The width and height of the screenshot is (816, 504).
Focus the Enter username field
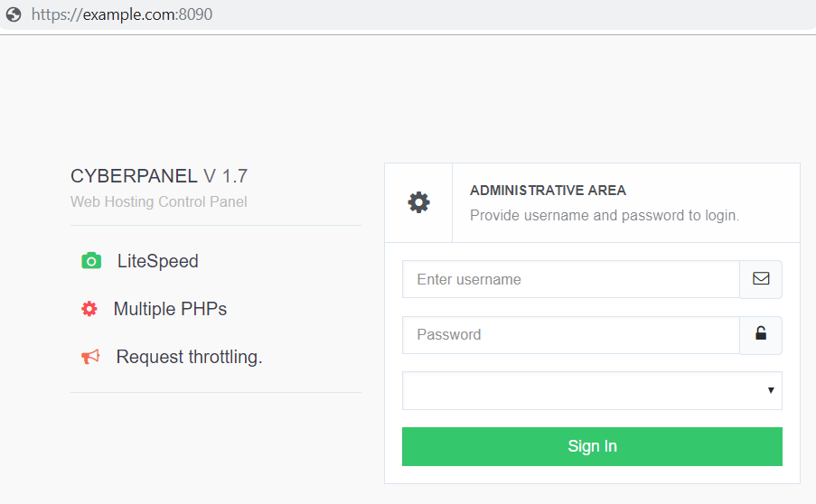point(571,279)
